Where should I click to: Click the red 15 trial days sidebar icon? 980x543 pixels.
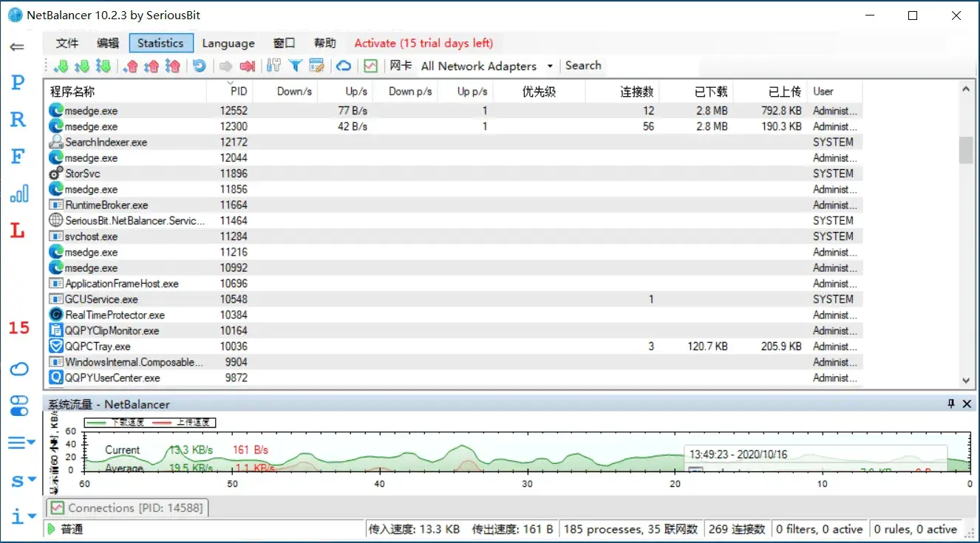click(x=18, y=327)
